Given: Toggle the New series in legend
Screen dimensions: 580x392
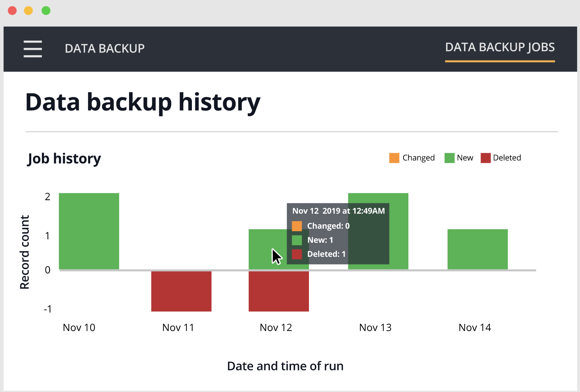Looking at the screenshot, I should tap(459, 158).
